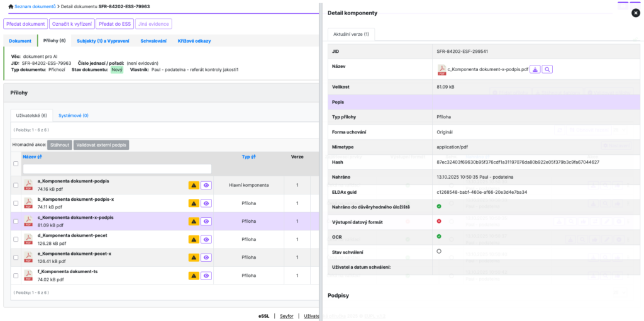Show preview of b_Komponenta dokument-podpis-x with eye icon
644x321 pixels.
(206, 203)
